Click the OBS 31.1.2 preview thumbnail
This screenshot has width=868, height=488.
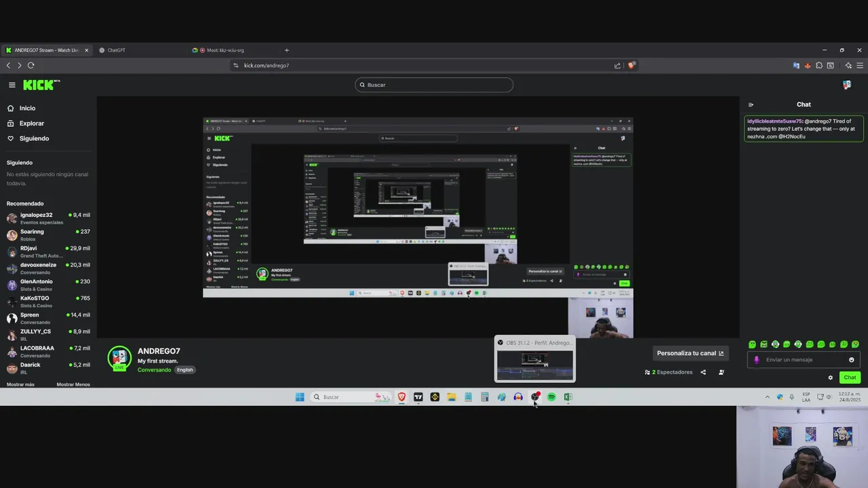pos(534,365)
